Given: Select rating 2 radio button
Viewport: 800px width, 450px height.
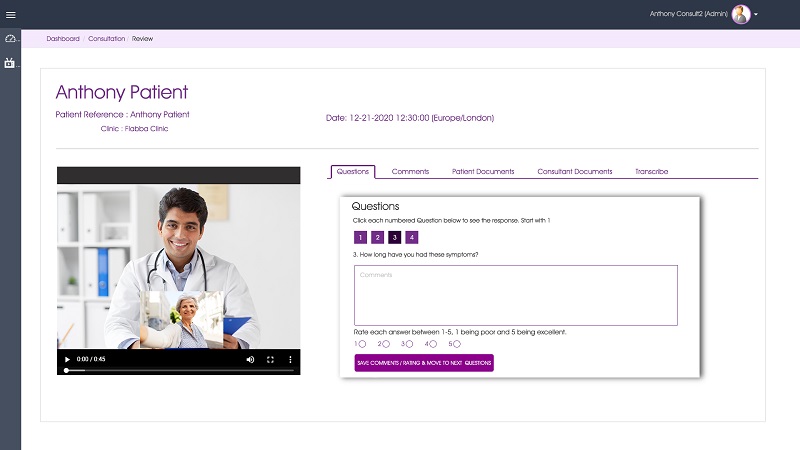Looking at the screenshot, I should click(x=386, y=344).
